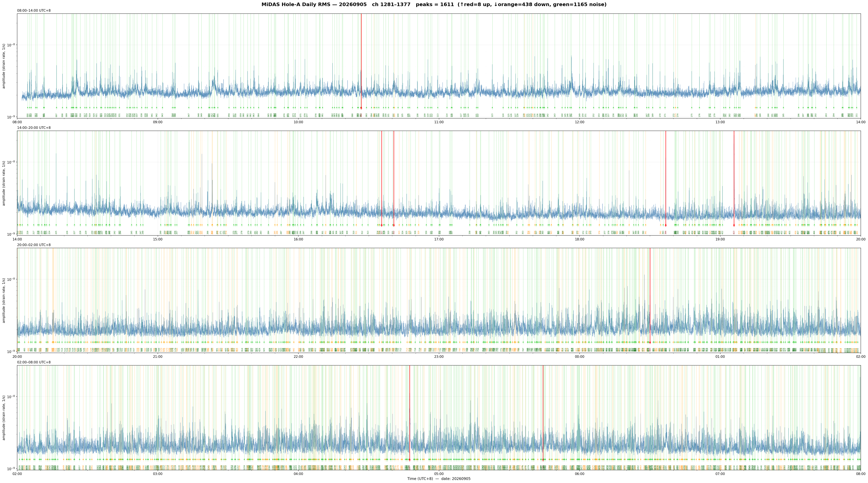Select the "08:00–14:00 UTC+8" panel title
The height and width of the screenshot is (483, 868).
(x=34, y=11)
